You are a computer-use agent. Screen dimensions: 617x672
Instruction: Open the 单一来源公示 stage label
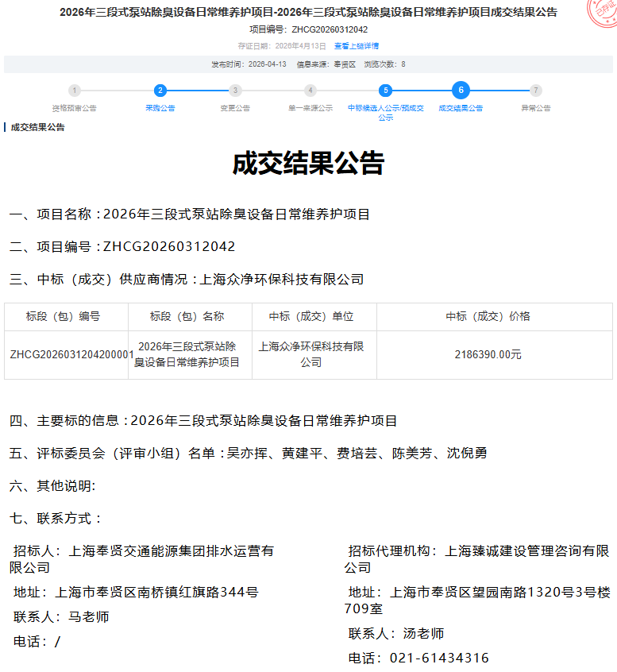pyautogui.click(x=310, y=108)
